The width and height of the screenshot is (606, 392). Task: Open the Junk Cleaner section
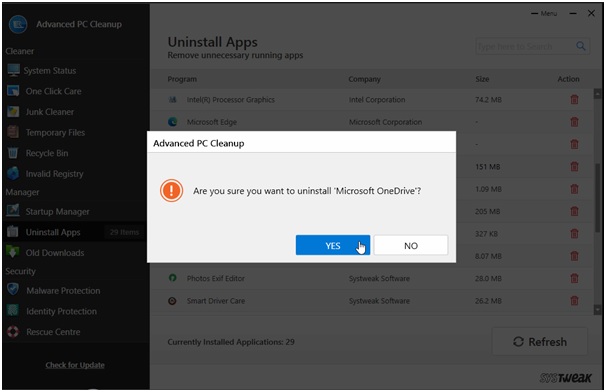(x=49, y=112)
